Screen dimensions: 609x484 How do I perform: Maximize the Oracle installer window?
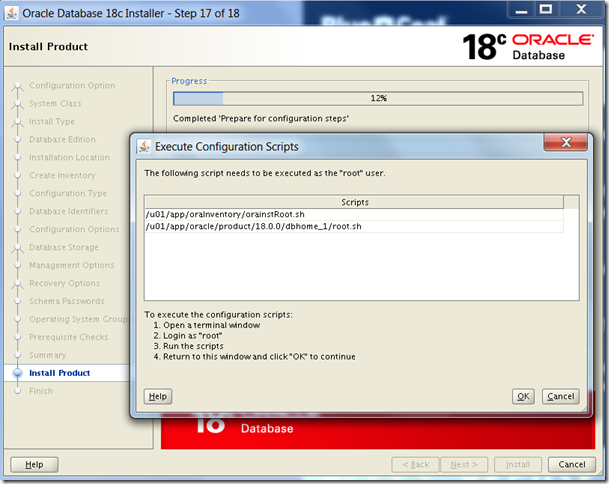[x=546, y=9]
